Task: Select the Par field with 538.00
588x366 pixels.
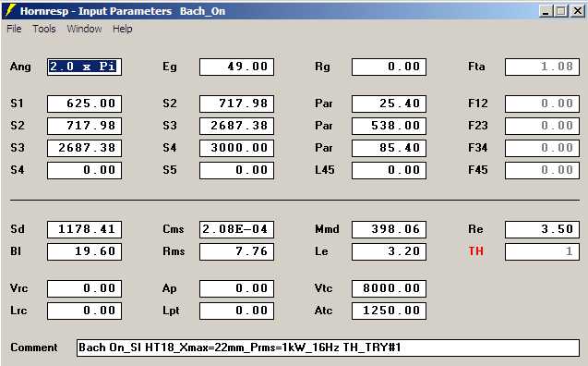Action: pyautogui.click(x=389, y=126)
